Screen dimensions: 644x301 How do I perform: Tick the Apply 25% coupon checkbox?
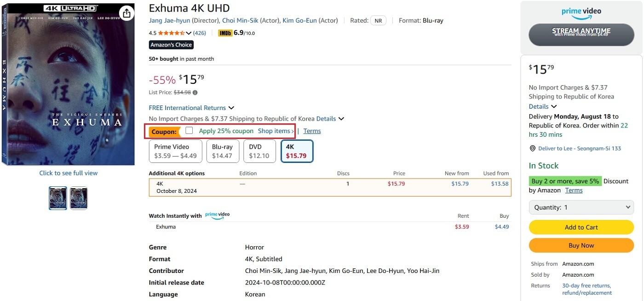click(x=189, y=131)
